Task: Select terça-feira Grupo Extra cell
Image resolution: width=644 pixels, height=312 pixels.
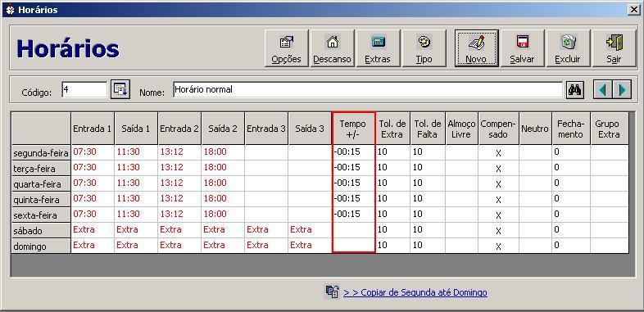Action: [x=610, y=168]
